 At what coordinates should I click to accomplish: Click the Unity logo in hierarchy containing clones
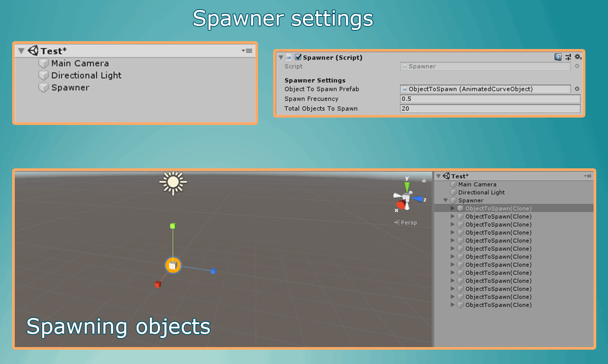[x=446, y=176]
